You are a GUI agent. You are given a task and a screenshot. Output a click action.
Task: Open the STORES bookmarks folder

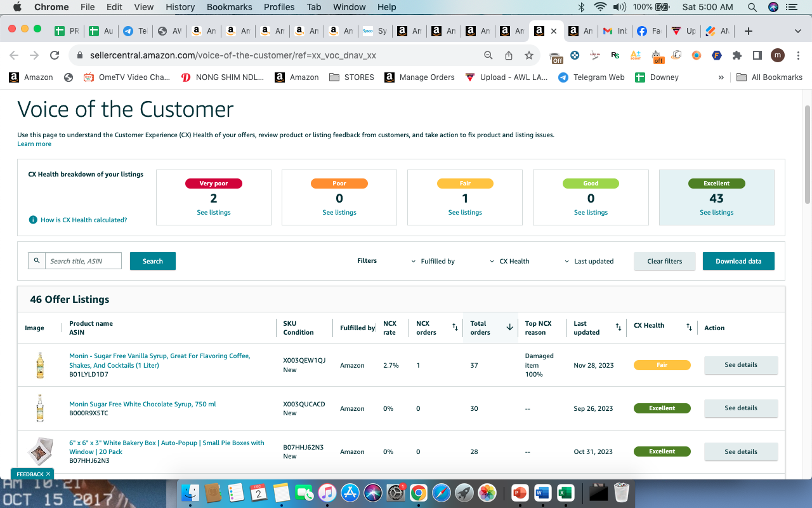(x=351, y=77)
